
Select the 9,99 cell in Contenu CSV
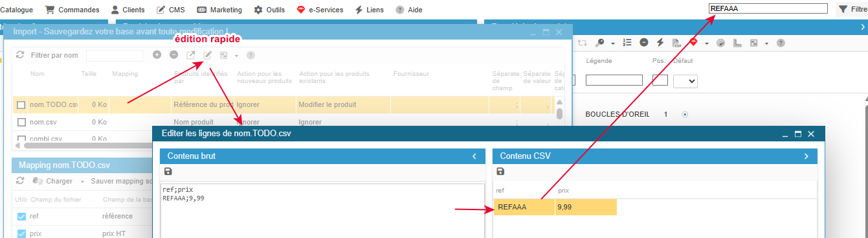[586, 207]
